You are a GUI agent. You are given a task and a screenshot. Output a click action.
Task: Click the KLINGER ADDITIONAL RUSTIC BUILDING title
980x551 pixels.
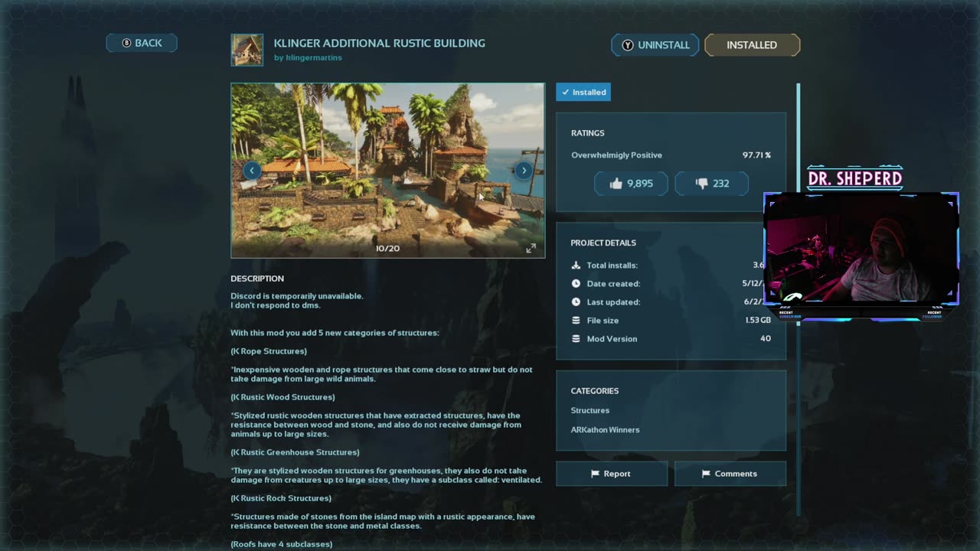380,44
